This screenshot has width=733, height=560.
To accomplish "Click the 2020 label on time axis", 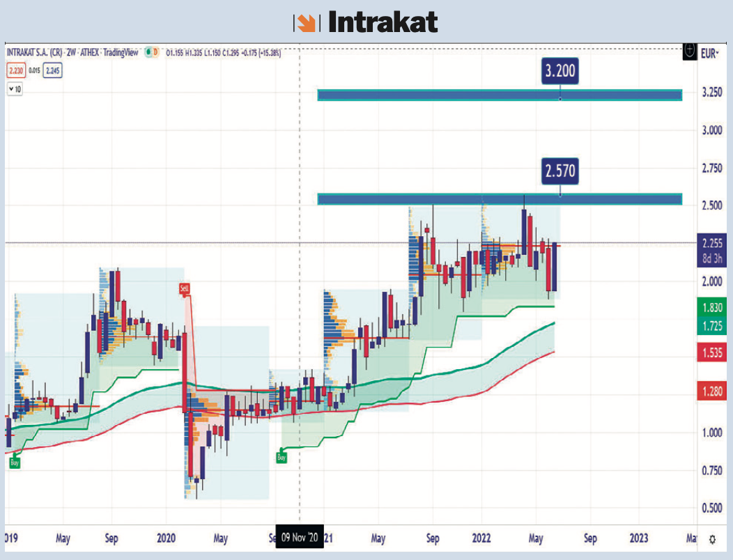I will (166, 538).
